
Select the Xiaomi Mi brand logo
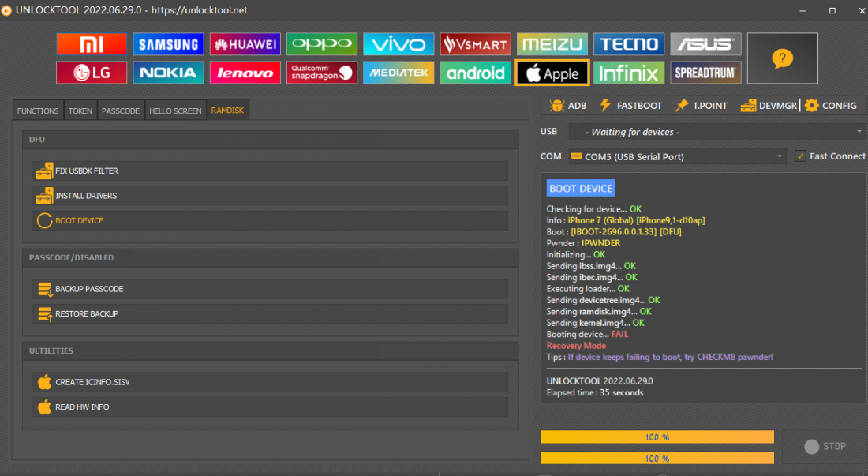pyautogui.click(x=92, y=44)
